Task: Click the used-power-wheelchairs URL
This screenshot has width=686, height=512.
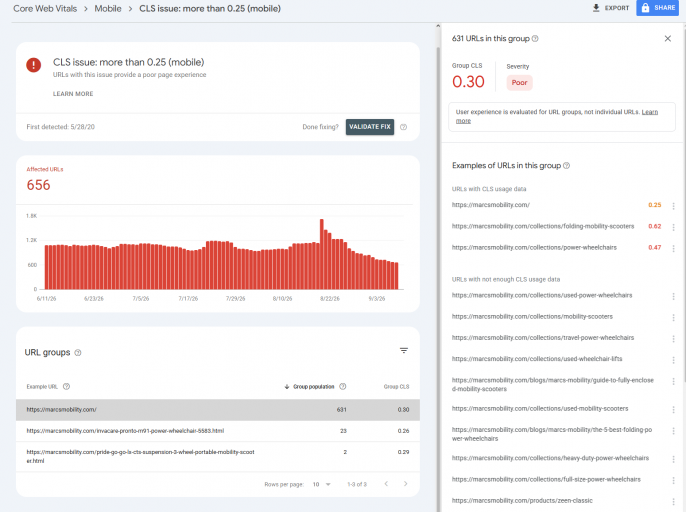Action: [542, 295]
